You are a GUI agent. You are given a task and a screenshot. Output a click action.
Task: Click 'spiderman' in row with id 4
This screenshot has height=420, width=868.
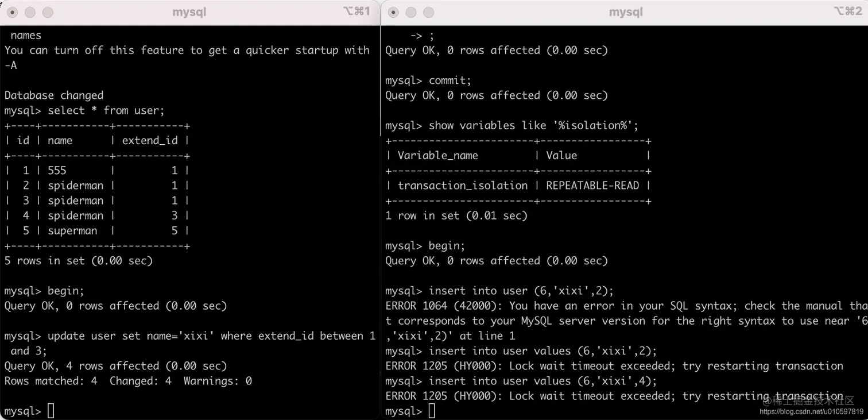tap(76, 215)
